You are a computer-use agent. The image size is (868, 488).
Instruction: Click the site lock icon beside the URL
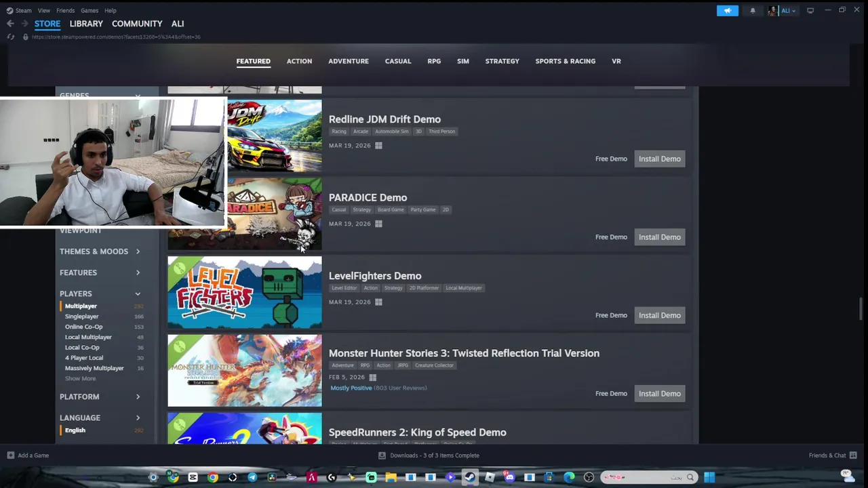[x=25, y=37]
